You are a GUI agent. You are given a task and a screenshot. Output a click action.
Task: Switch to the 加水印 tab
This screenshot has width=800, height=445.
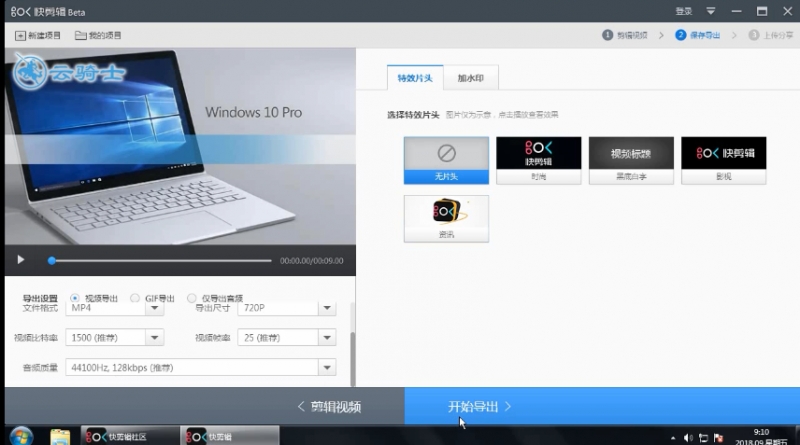point(470,78)
